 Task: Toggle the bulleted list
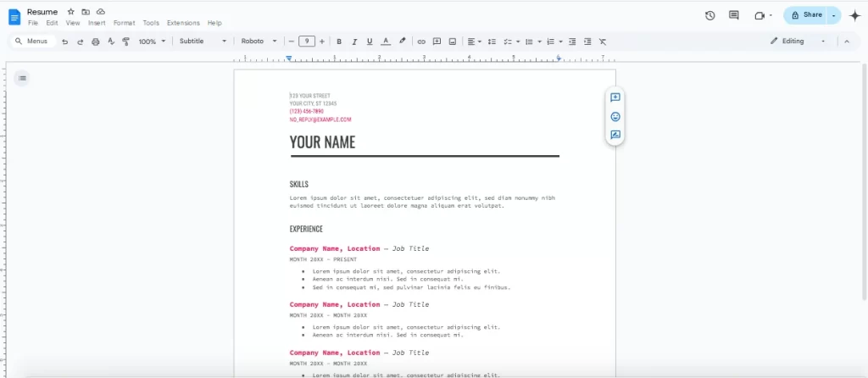(x=529, y=42)
